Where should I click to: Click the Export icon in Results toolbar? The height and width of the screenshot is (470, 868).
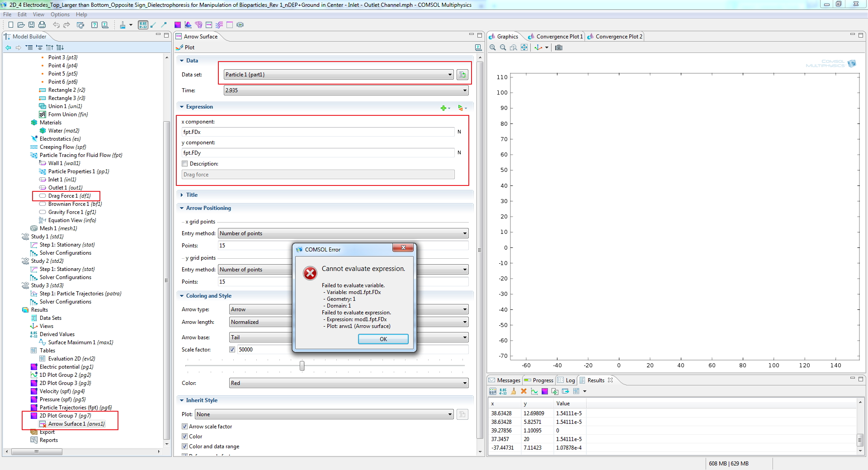tap(566, 391)
